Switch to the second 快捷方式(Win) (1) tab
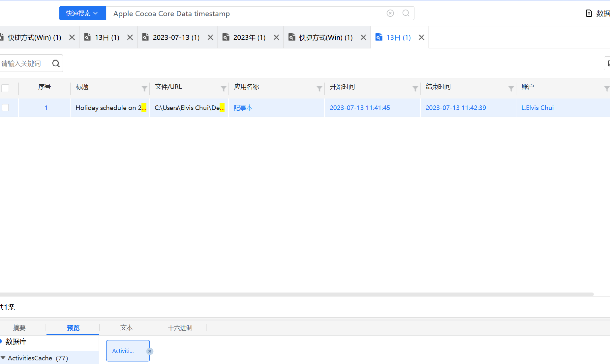This screenshot has height=364, width=610. tap(326, 38)
